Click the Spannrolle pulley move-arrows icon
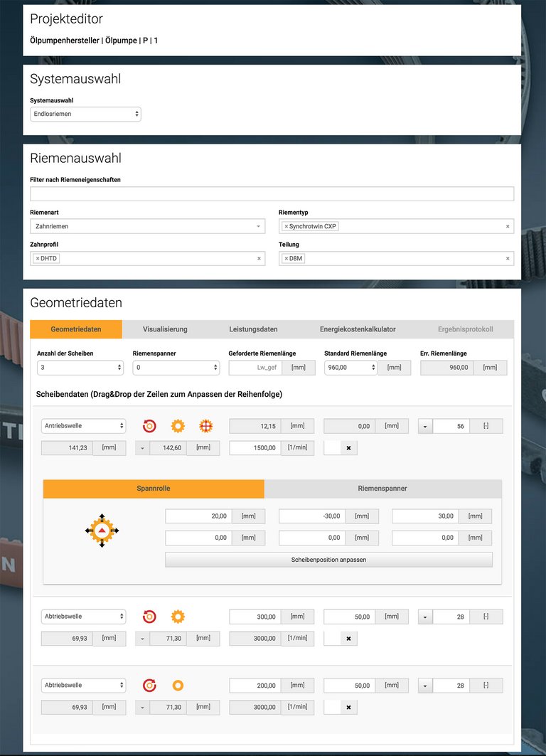The width and height of the screenshot is (546, 756). [x=103, y=531]
